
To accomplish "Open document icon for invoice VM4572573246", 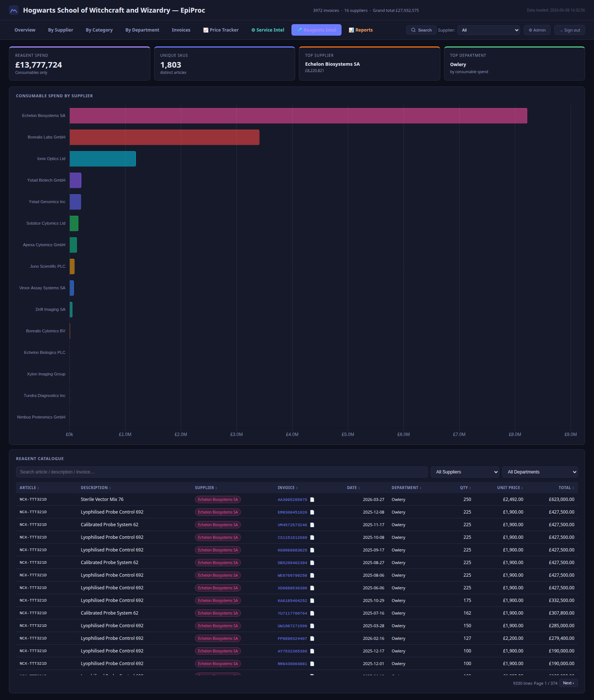I will 312,525.
